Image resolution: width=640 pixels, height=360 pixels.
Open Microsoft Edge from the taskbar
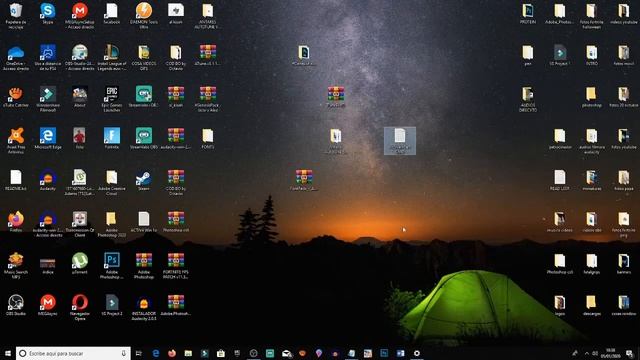156,353
